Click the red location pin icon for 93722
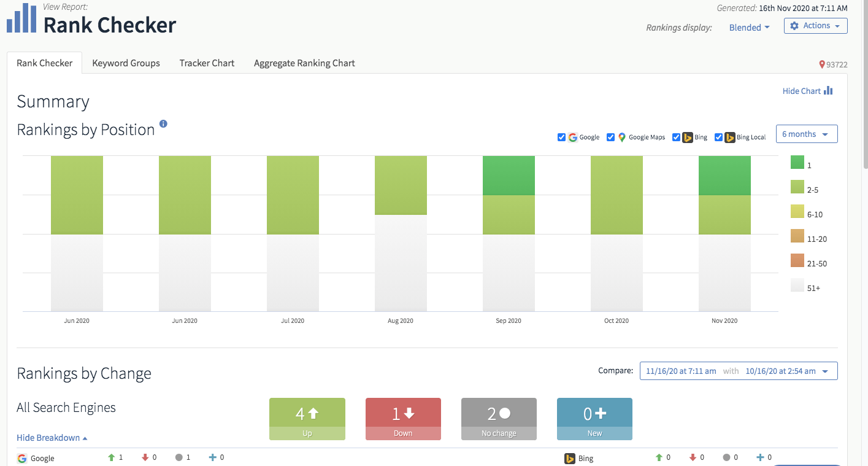The image size is (868, 466). [822, 64]
